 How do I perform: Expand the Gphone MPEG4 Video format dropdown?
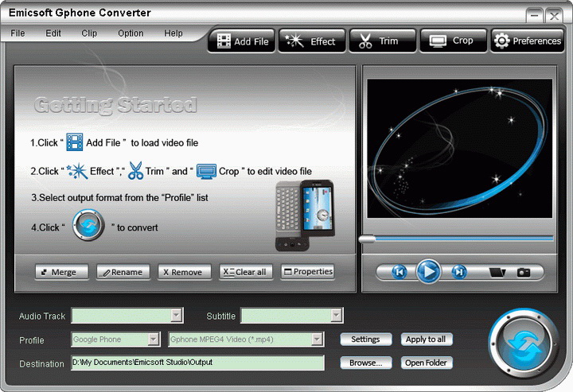tap(317, 339)
